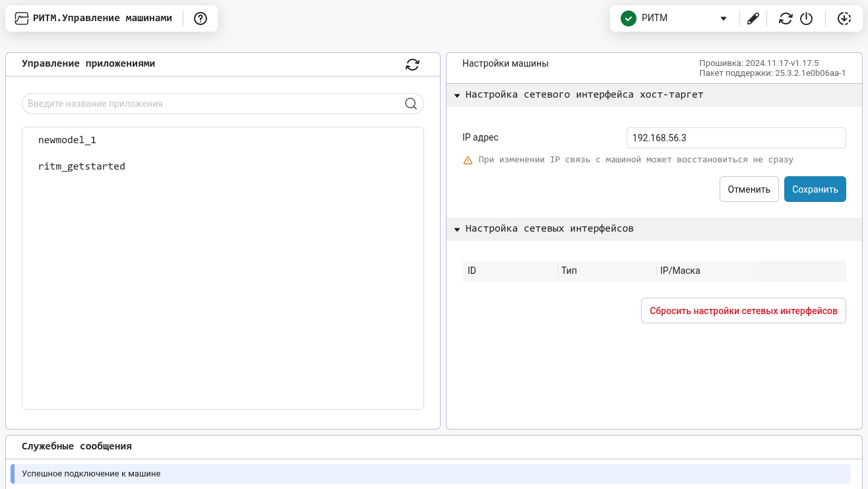Focus the application name search field
Screen dimensions: 868x489
coord(223,104)
